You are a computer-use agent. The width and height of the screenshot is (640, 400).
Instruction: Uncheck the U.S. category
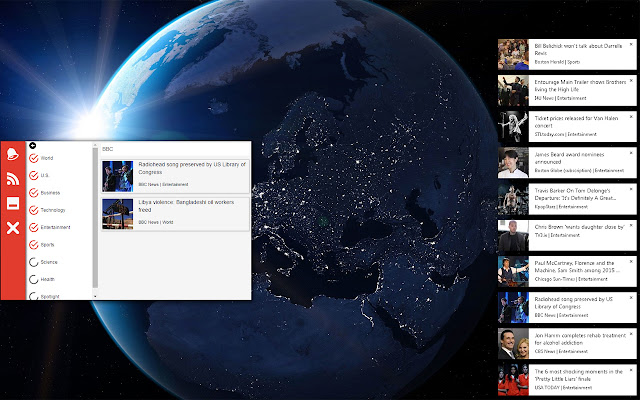click(33, 176)
